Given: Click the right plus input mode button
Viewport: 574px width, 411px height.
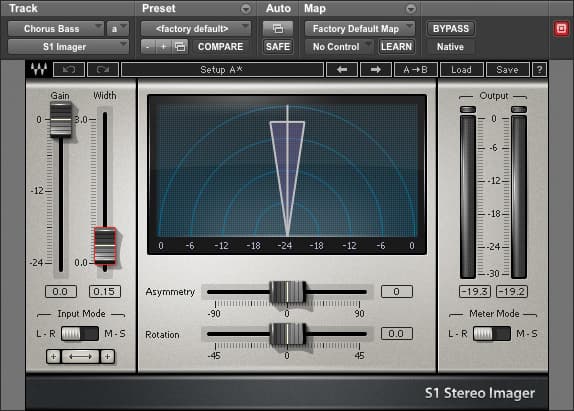Looking at the screenshot, I should 108,356.
